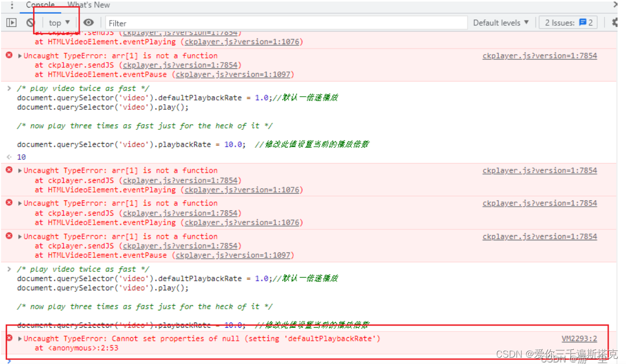Open the create live expression eye icon

click(x=88, y=22)
